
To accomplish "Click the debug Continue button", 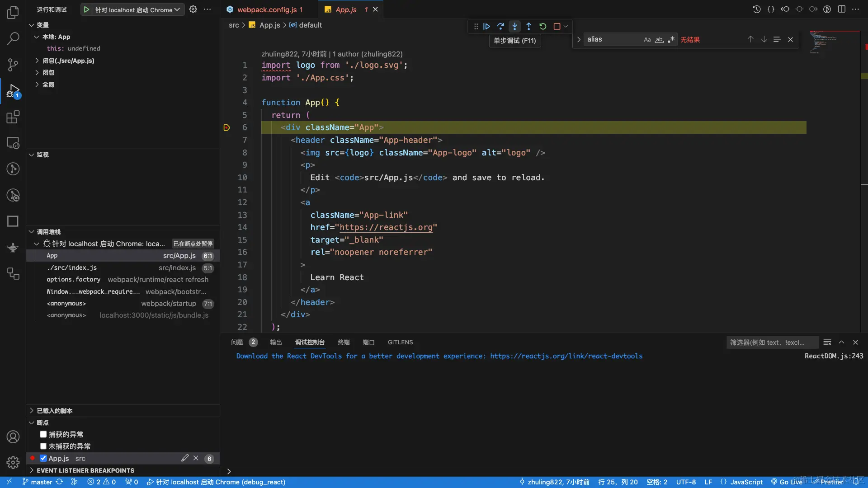I will pos(486,27).
